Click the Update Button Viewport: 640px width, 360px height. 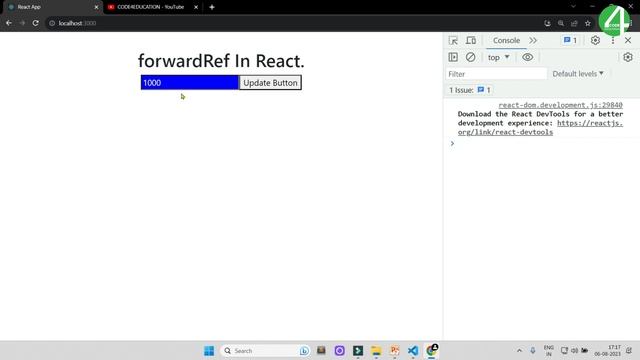tap(270, 82)
